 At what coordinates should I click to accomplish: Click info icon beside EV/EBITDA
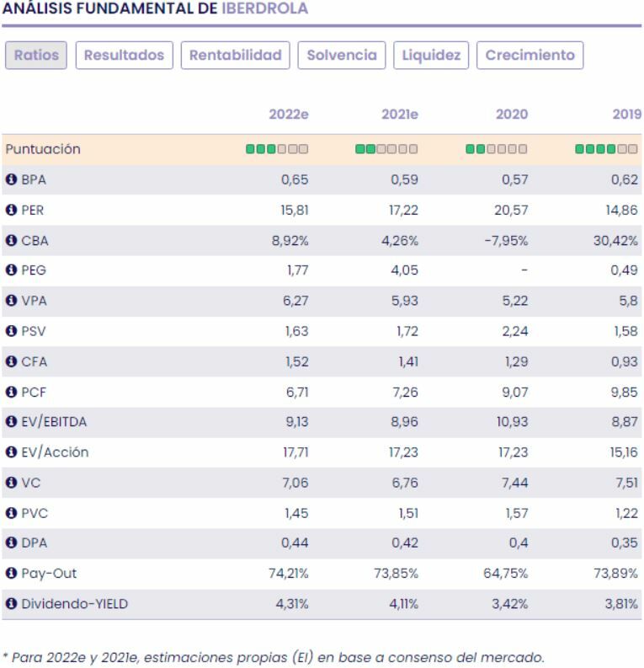tap(12, 422)
